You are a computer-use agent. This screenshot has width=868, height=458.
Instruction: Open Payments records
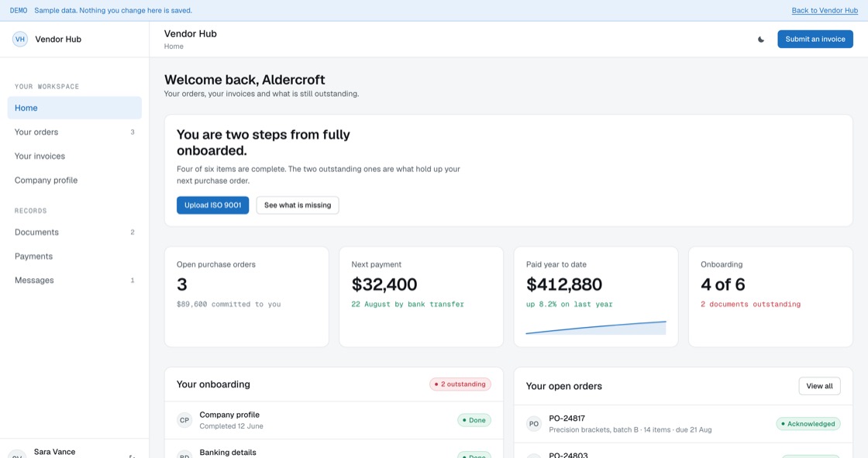pos(74,257)
